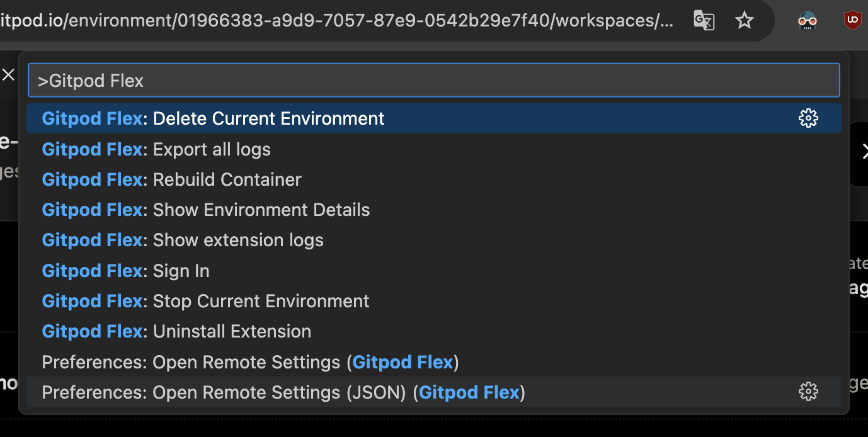Click the Google Translate icon in address bar
This screenshot has width=868, height=437.
point(704,21)
